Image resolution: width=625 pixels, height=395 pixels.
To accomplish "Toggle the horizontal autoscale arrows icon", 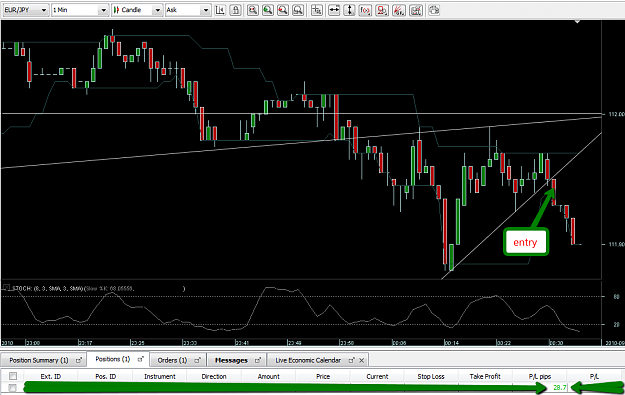I will click(x=334, y=10).
